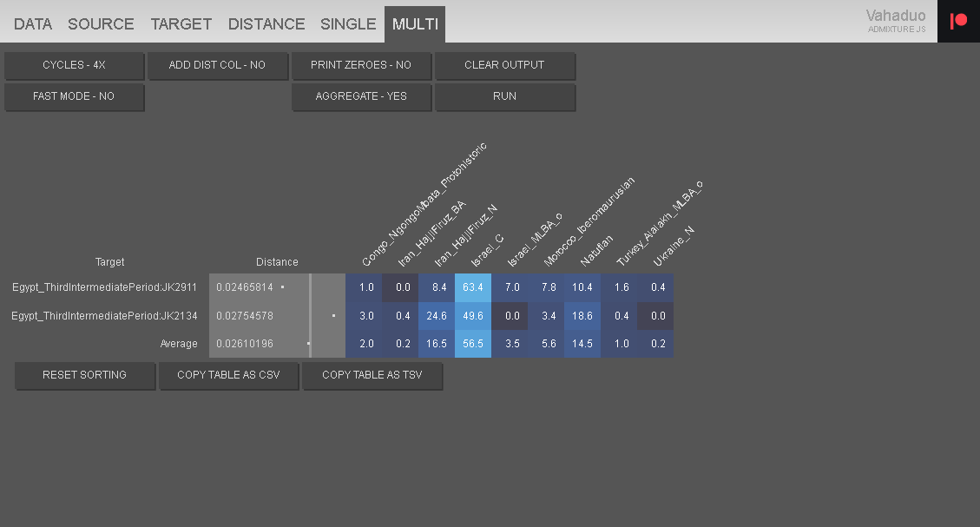Select row Egypt_ThirdIntermediatePeriod:JK2911
Image resolution: width=980 pixels, height=527 pixels.
coord(104,287)
